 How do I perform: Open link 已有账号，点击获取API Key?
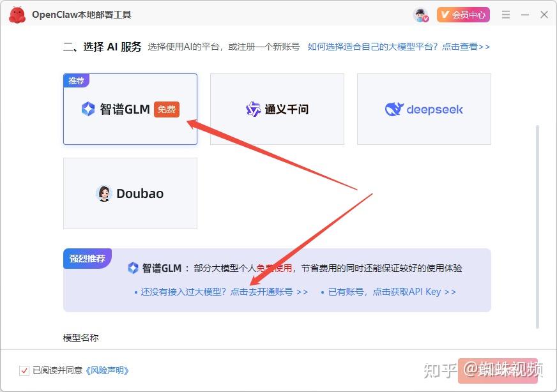[392, 292]
